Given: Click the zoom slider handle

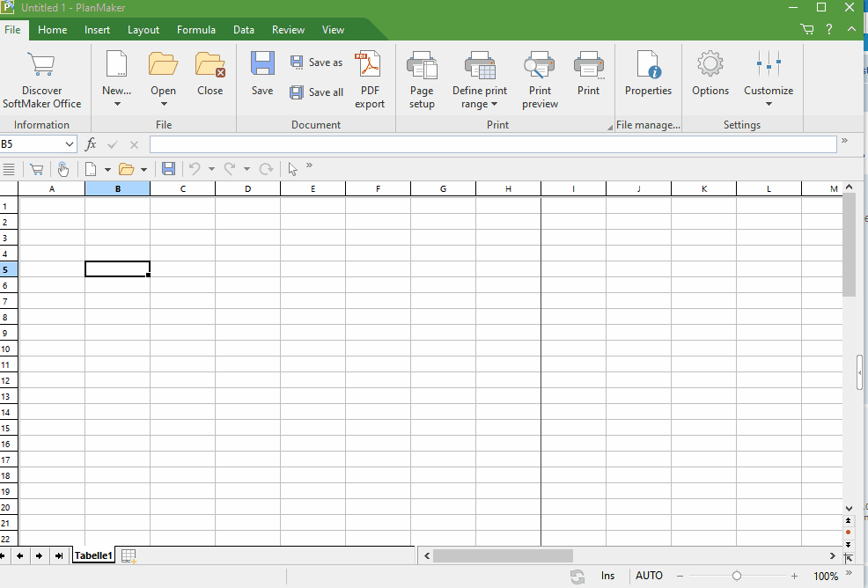Looking at the screenshot, I should pos(737,576).
